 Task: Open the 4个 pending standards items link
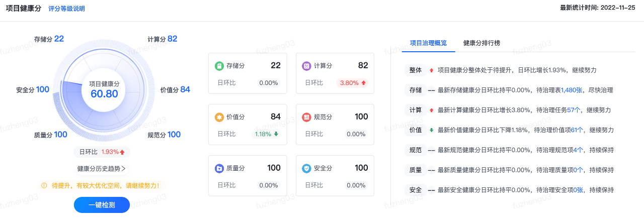[578, 150]
